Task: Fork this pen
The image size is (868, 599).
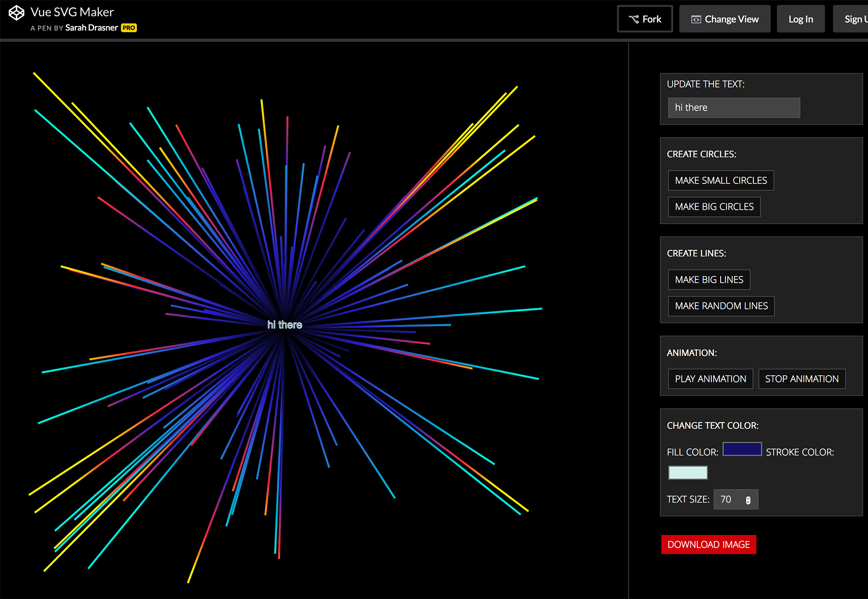Action: pyautogui.click(x=644, y=19)
